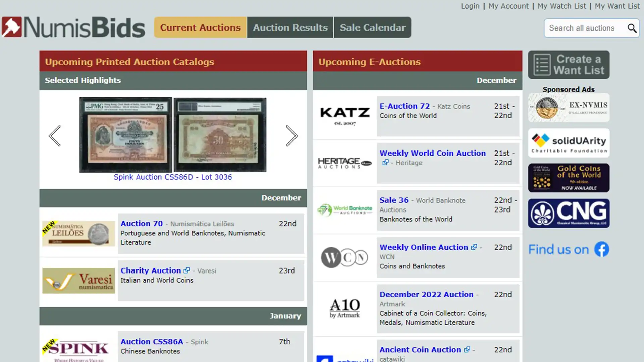Open the Katz Coins logo

tap(345, 116)
